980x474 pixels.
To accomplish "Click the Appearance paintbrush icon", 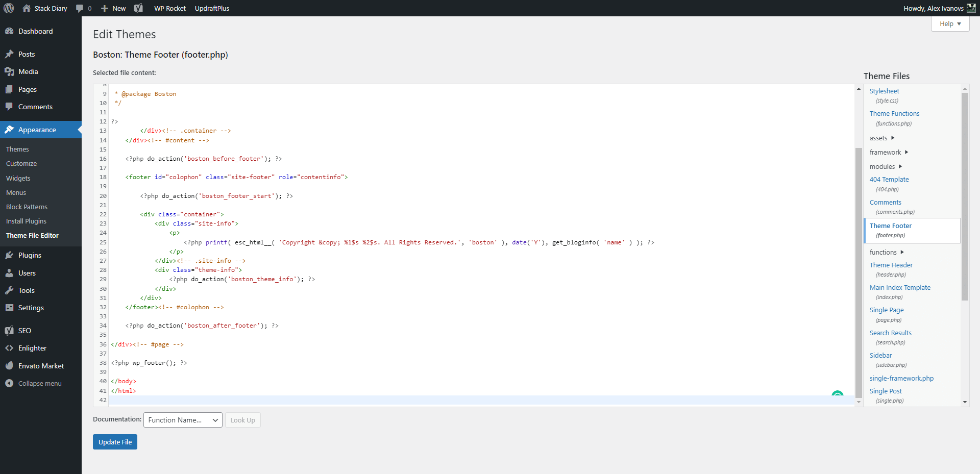I will click(x=9, y=130).
